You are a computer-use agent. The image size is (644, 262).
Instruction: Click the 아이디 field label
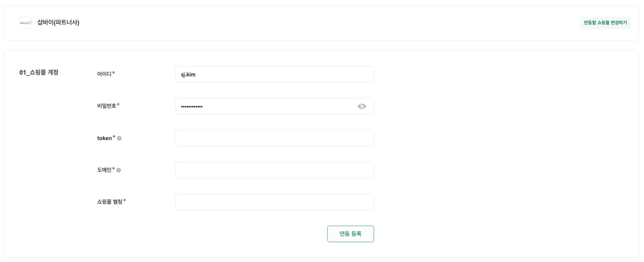pos(104,74)
